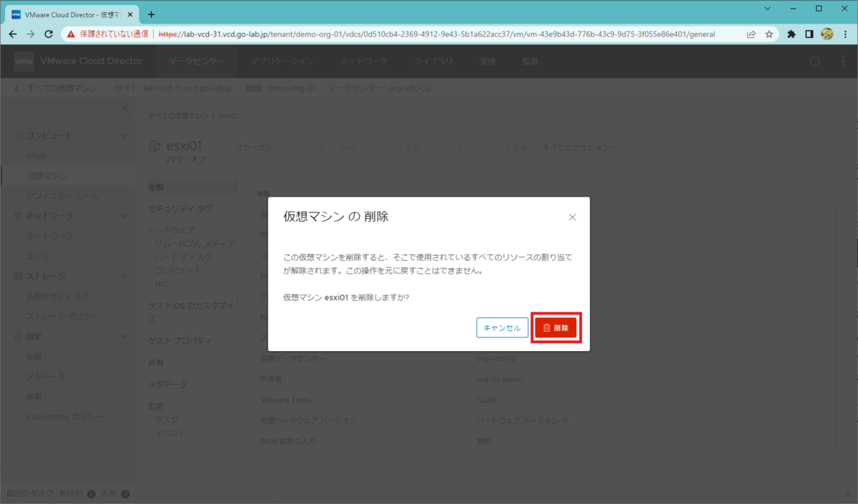Viewport: 858px width, 504px height.
Task: Select イベント under 監視
Action: pos(170,433)
